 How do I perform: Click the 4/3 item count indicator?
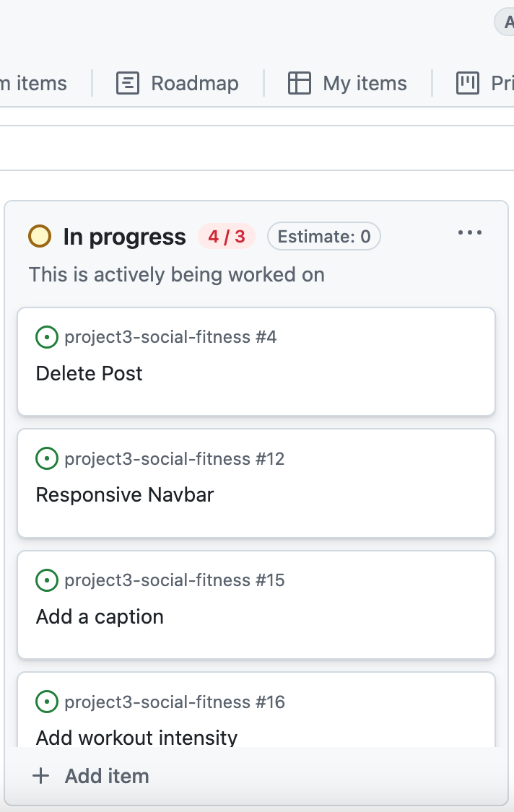[226, 236]
